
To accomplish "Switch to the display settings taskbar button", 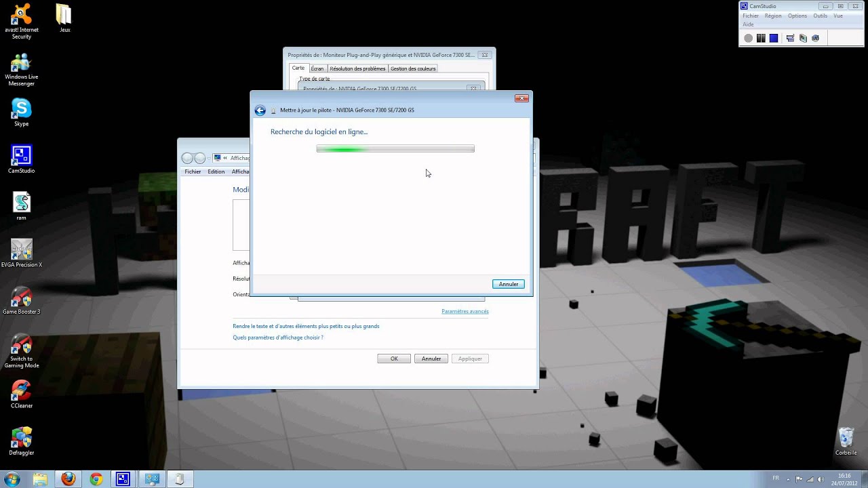I will pyautogui.click(x=151, y=479).
